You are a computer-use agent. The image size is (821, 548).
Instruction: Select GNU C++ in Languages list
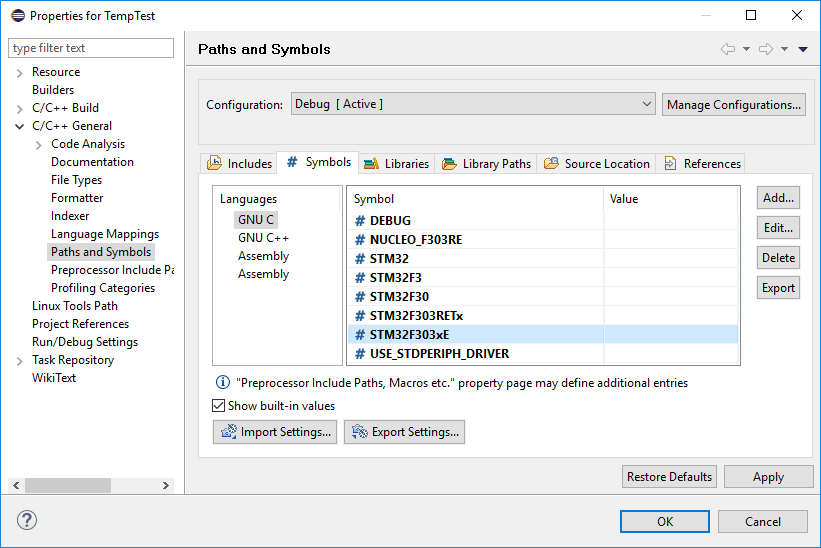[x=263, y=238]
